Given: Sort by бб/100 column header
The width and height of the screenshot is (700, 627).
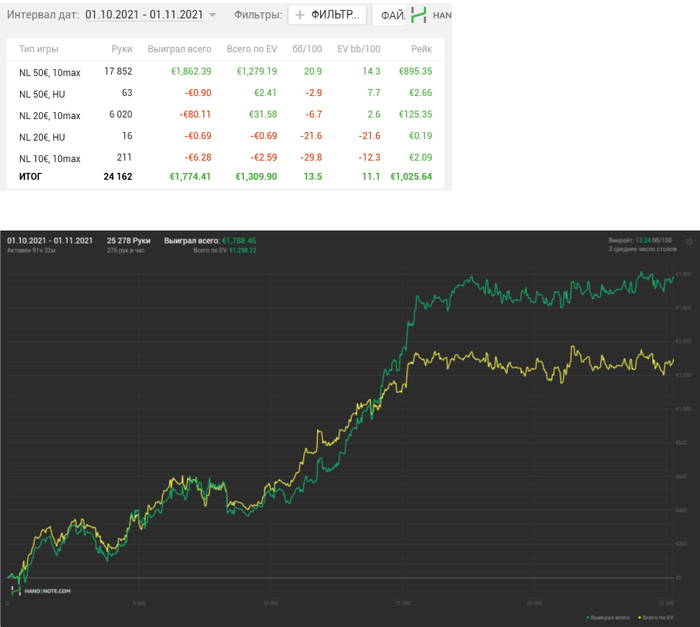Looking at the screenshot, I should (307, 49).
